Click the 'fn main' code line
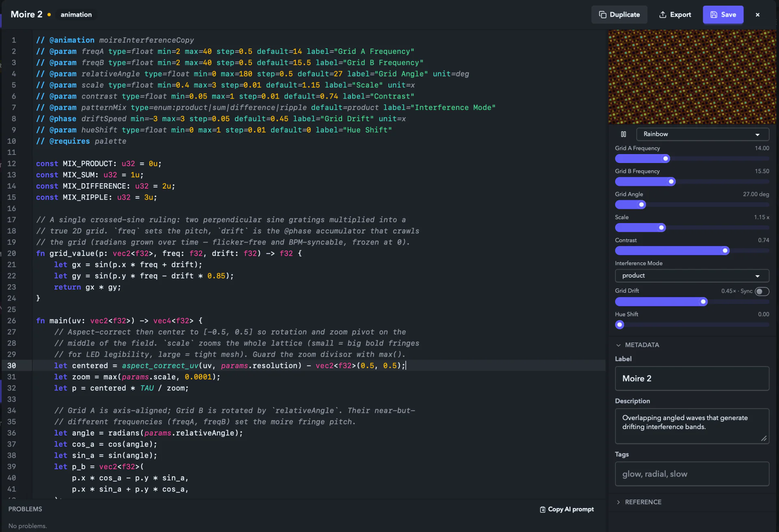Image resolution: width=779 pixels, height=532 pixels. (119, 321)
